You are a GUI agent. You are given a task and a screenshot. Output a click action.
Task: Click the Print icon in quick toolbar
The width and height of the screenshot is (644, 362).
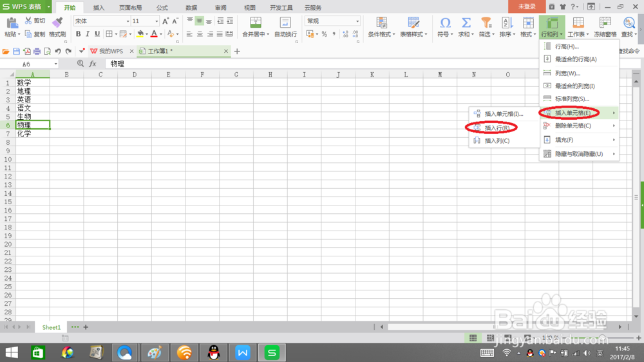tap(37, 52)
